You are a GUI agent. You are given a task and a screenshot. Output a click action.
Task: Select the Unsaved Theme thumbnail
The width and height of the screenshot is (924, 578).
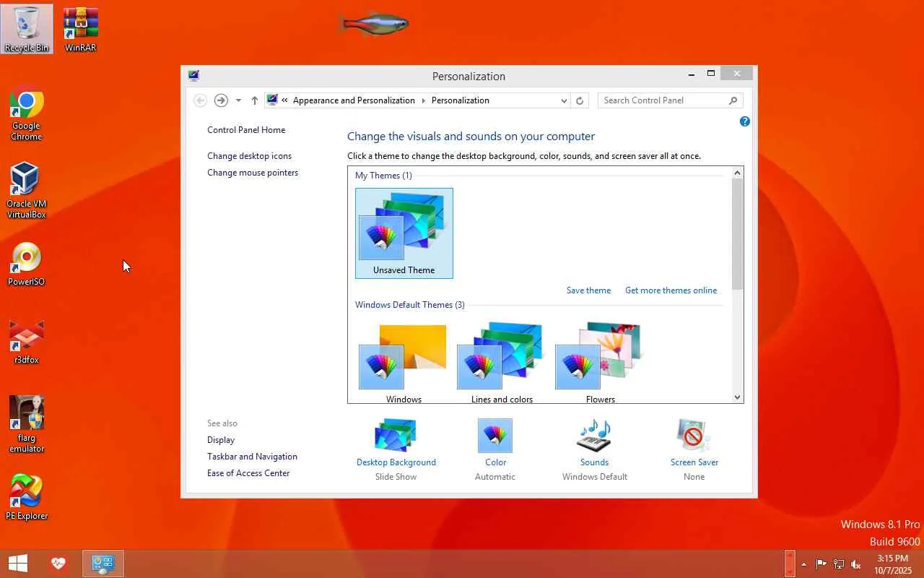[404, 233]
